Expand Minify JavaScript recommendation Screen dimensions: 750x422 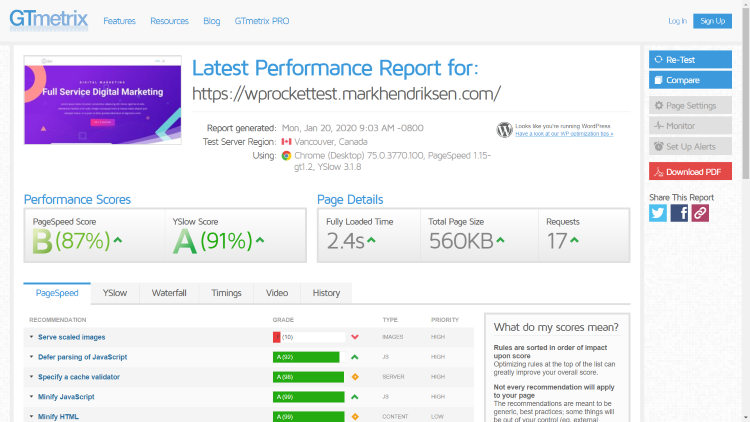[x=32, y=397]
